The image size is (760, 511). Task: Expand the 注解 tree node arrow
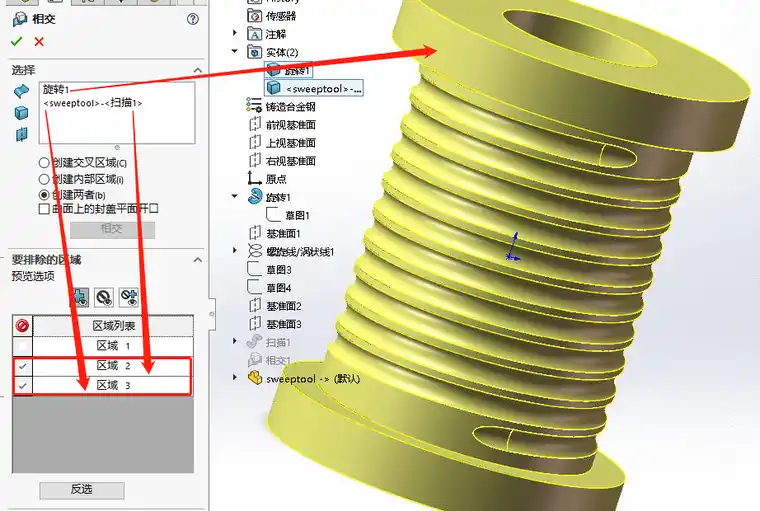click(x=235, y=33)
